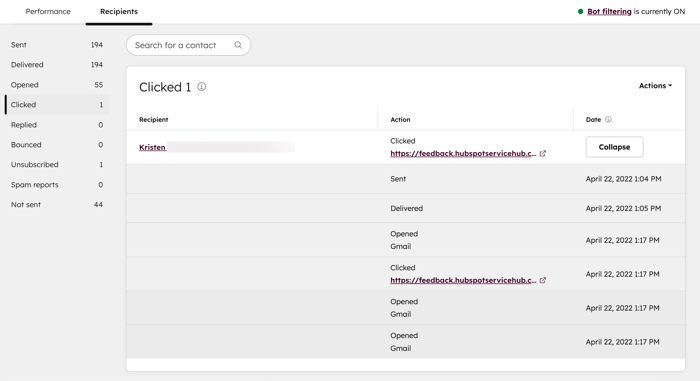Image resolution: width=700 pixels, height=381 pixels.
Task: Click the Sent count 194
Action: pyautogui.click(x=96, y=45)
